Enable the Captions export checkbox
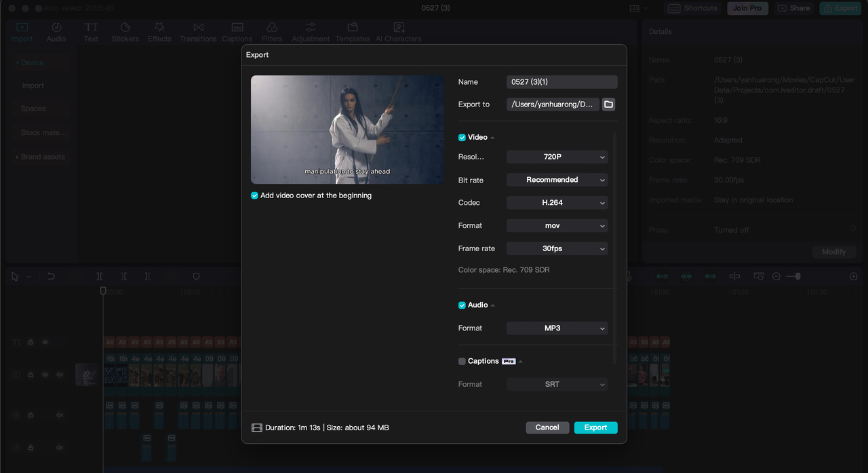868x473 pixels. (462, 362)
